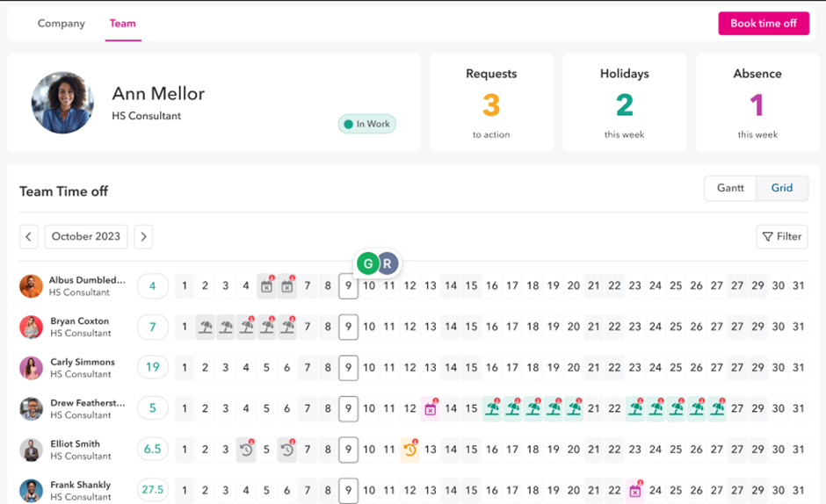Select the Team tab
826x504 pixels.
coord(122,24)
